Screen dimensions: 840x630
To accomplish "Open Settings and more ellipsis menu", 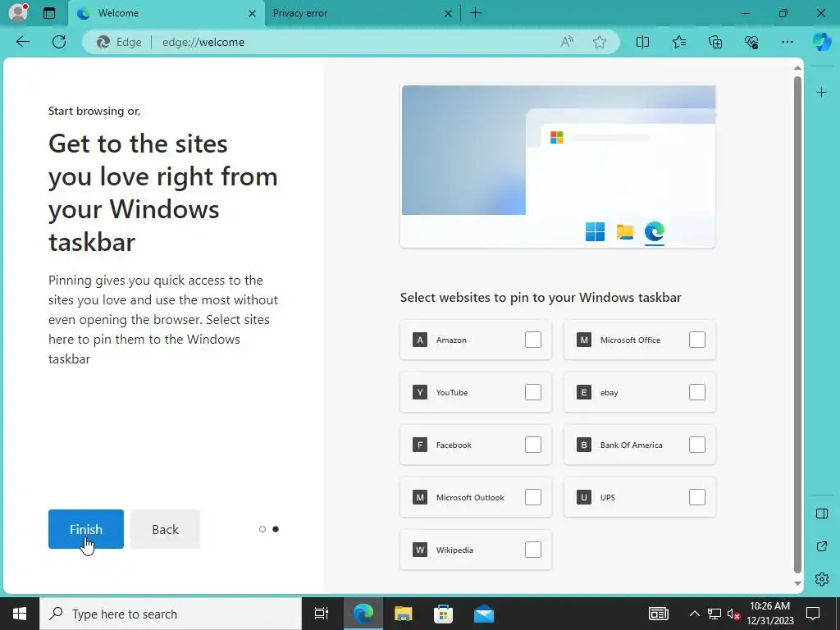I will point(787,42).
